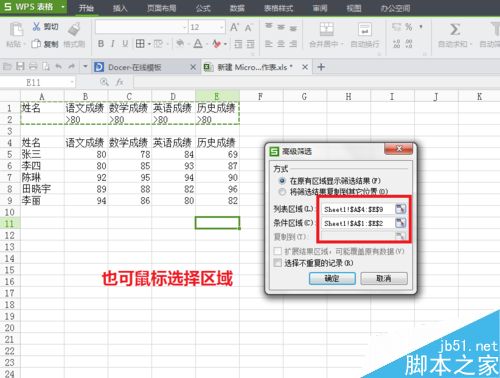Screen dimensions: 500x378
Task: Align text center icon in ribbon
Action: (281, 44)
